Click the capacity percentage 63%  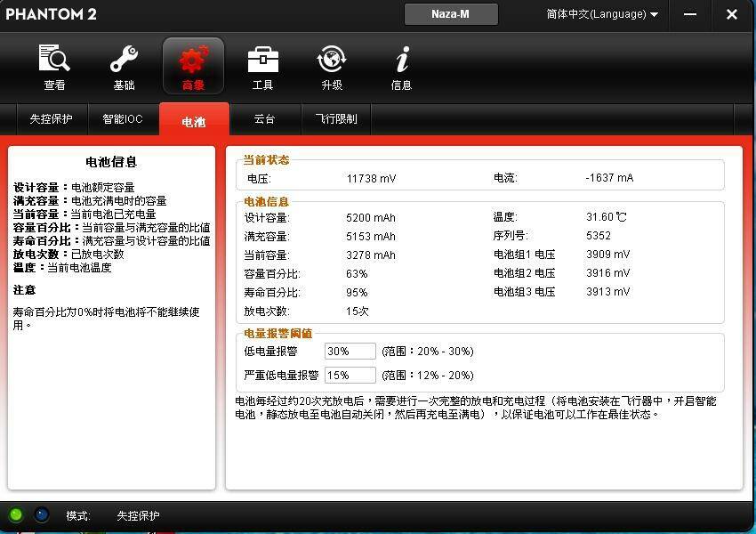357,274
